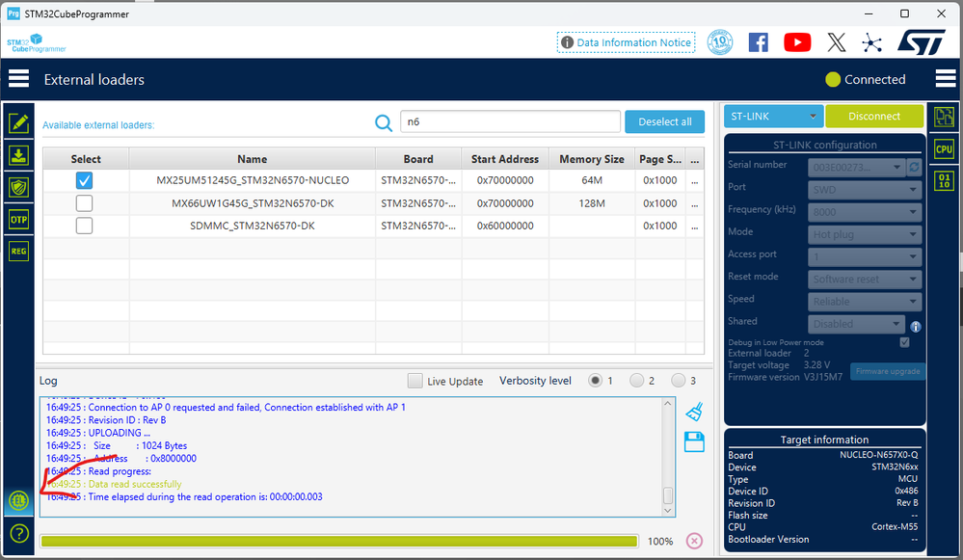Click the Disconnect button
Viewport: 963px width, 560px height.
(874, 116)
